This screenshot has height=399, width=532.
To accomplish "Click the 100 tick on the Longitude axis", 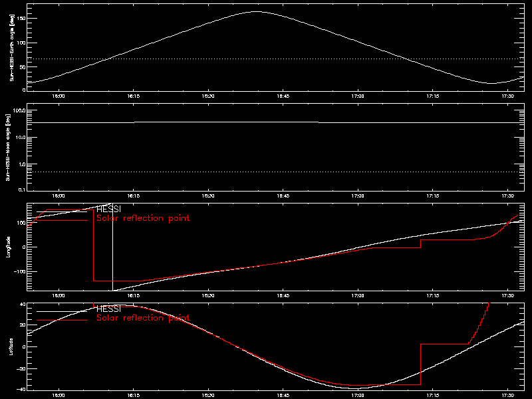I will [x=21, y=223].
